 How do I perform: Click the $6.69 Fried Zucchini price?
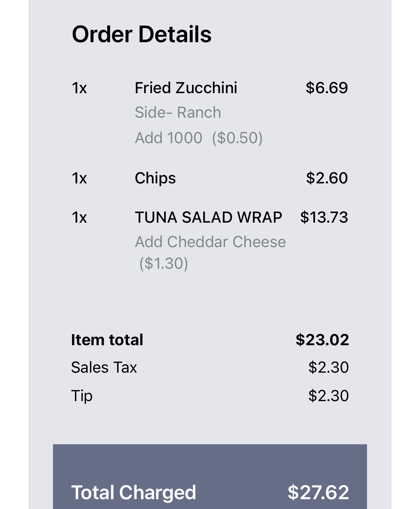(x=326, y=88)
